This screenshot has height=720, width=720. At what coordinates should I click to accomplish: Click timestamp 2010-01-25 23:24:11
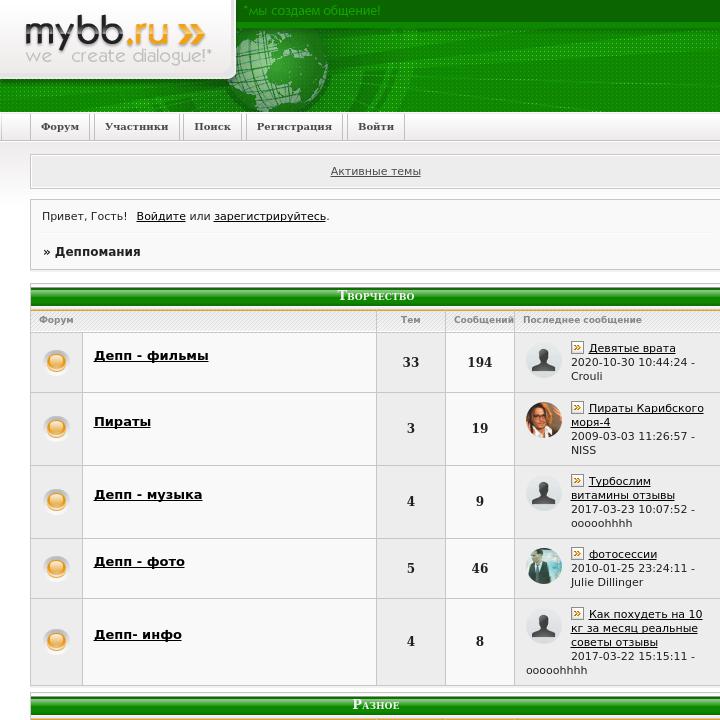tap(629, 568)
